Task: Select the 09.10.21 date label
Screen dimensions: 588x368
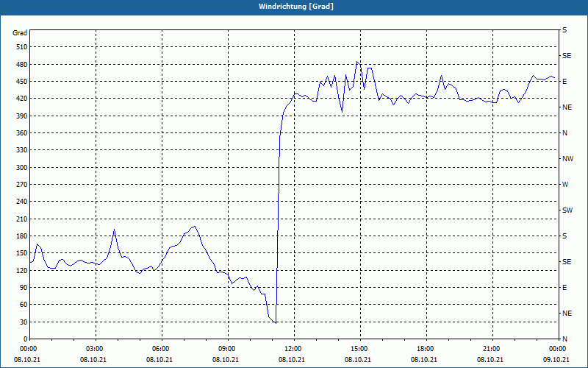Action: 556,359
